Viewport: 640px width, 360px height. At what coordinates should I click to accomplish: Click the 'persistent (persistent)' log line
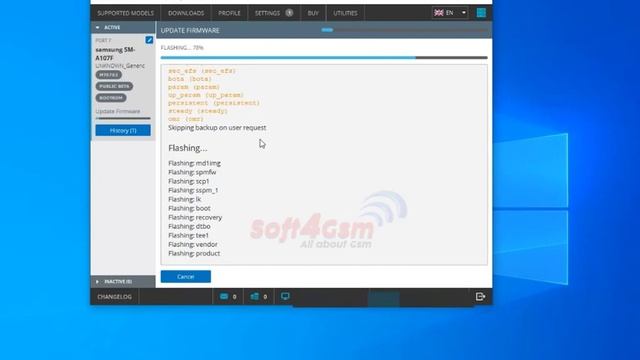click(214, 103)
